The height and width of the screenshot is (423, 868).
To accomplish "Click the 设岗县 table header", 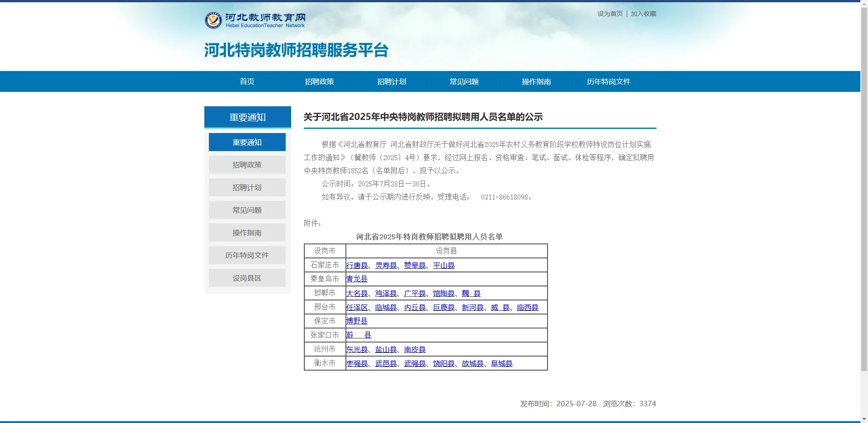I will pyautogui.click(x=447, y=251).
